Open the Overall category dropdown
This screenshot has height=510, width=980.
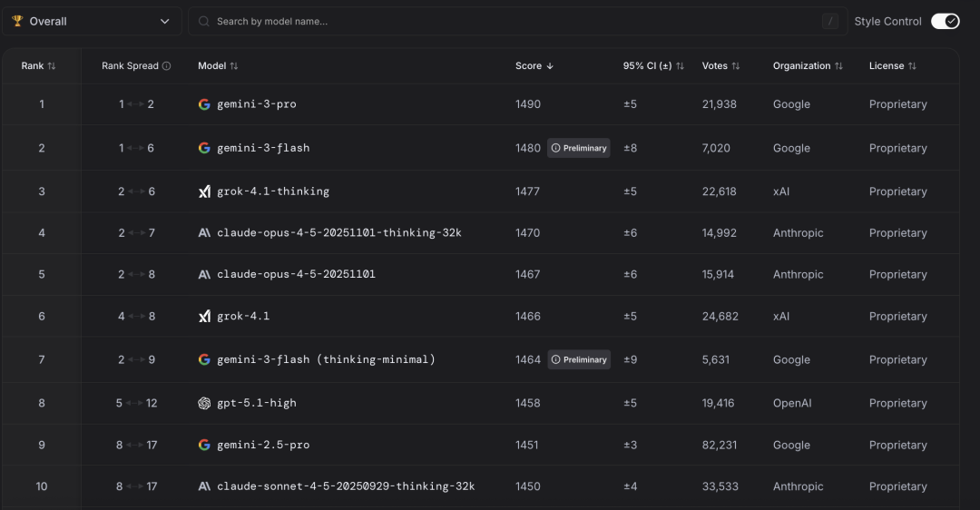pos(92,21)
